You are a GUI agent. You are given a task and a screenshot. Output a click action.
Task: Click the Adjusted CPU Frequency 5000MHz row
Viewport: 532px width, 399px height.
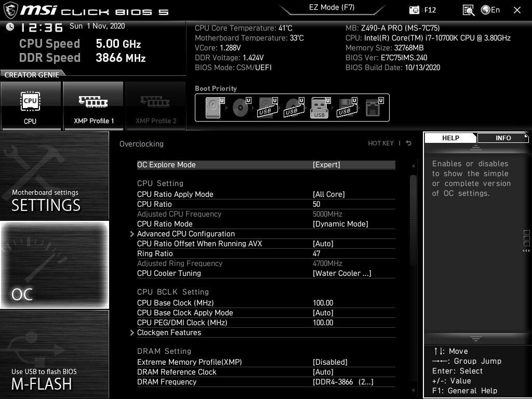(x=266, y=214)
